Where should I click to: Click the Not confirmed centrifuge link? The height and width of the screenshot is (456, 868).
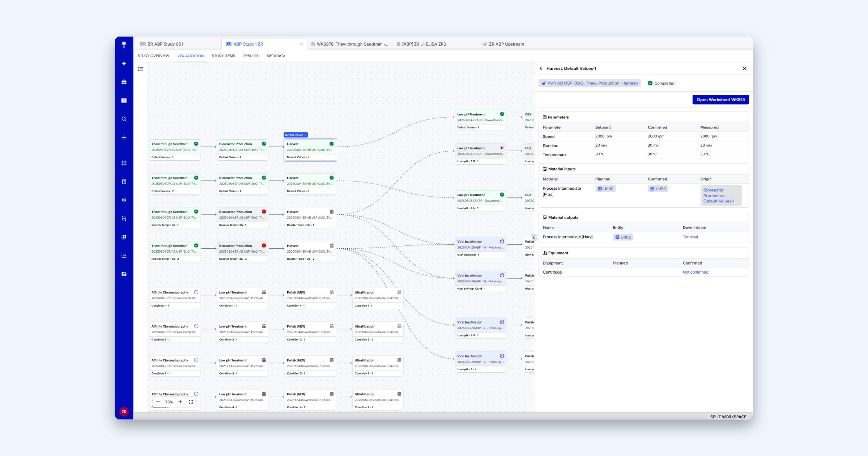point(695,272)
